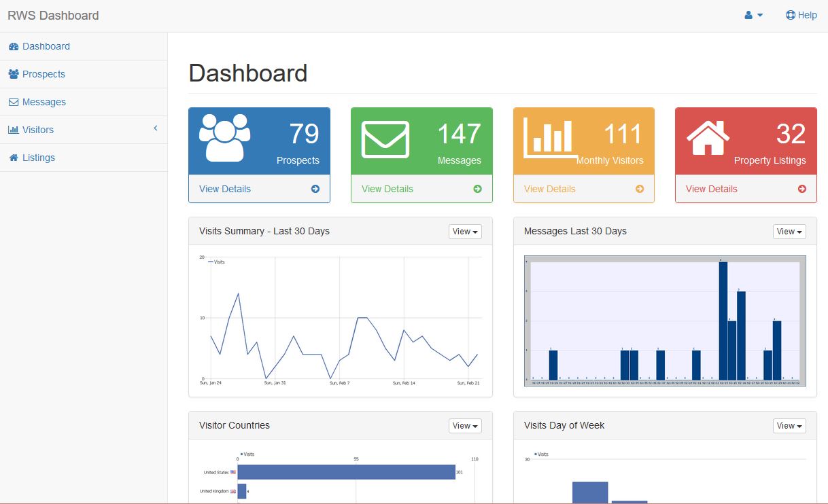Click the RWS Dashboard brand link
Screen dimensions: 828x504
[53, 15]
